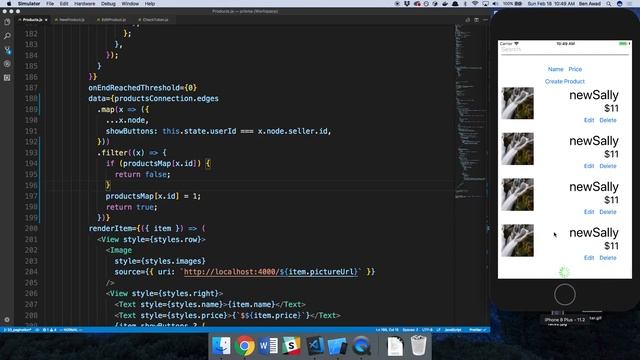Click the Siri icon in menu bar

(620, 4)
